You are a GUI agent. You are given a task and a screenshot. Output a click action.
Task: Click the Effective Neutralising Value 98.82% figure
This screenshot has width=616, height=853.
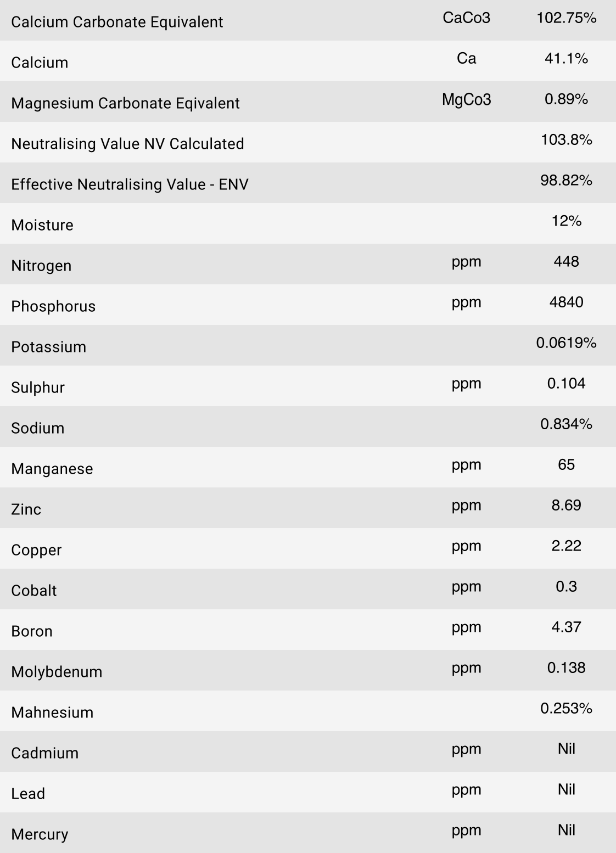pyautogui.click(x=566, y=181)
